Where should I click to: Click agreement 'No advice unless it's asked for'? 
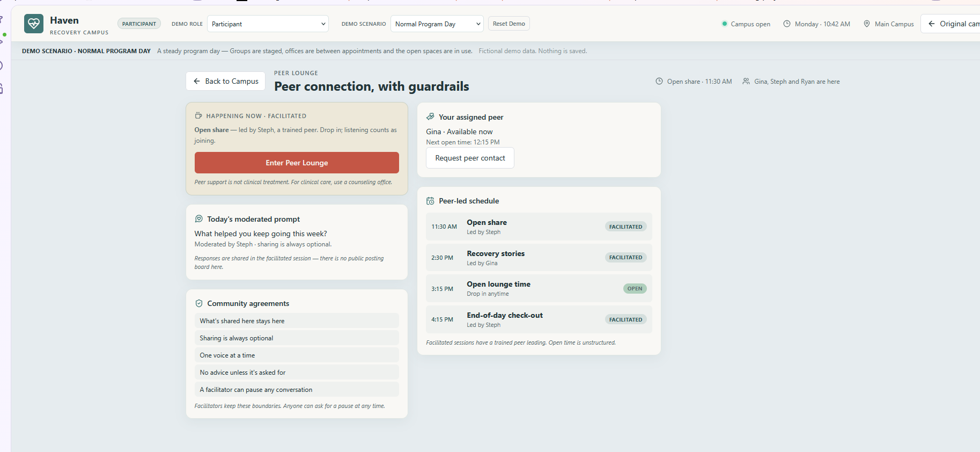click(297, 372)
